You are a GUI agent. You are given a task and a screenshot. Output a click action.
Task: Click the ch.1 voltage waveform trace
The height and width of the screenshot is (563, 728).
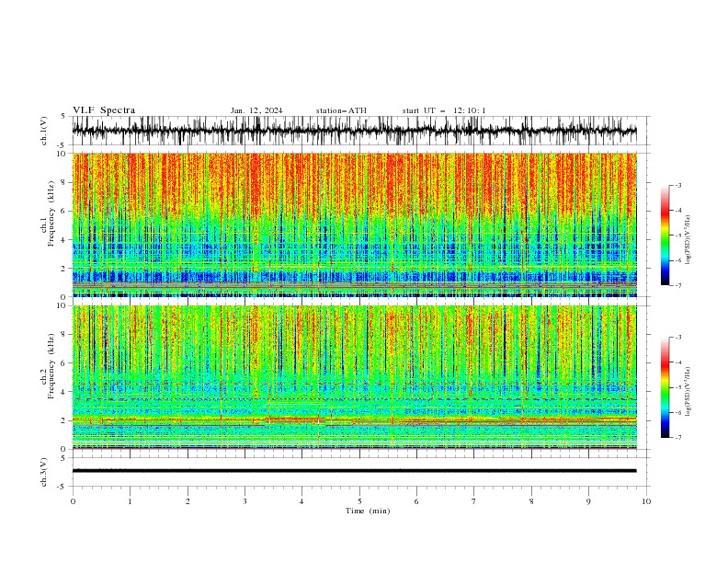[354, 131]
